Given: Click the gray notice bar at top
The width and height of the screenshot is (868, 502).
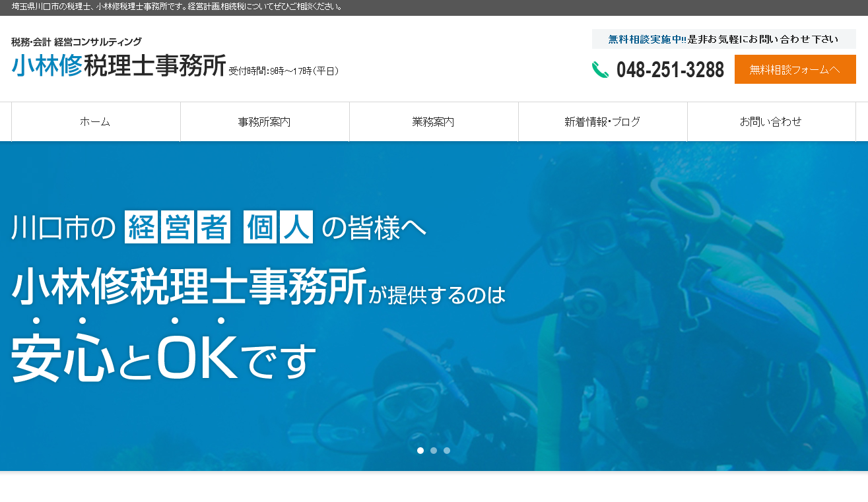Looking at the screenshot, I should coord(434,8).
